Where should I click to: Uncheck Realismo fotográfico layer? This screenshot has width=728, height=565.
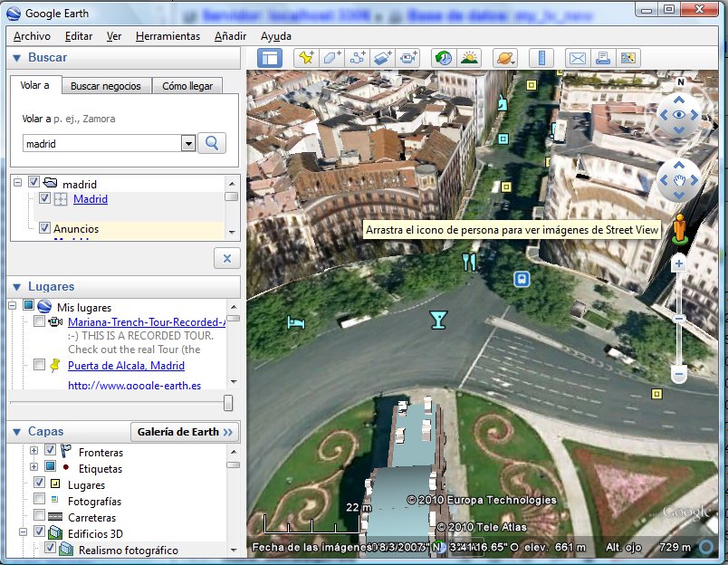[x=50, y=548]
